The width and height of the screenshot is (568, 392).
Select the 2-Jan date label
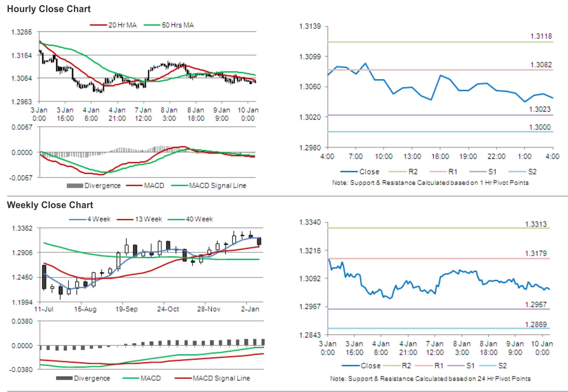tap(250, 309)
